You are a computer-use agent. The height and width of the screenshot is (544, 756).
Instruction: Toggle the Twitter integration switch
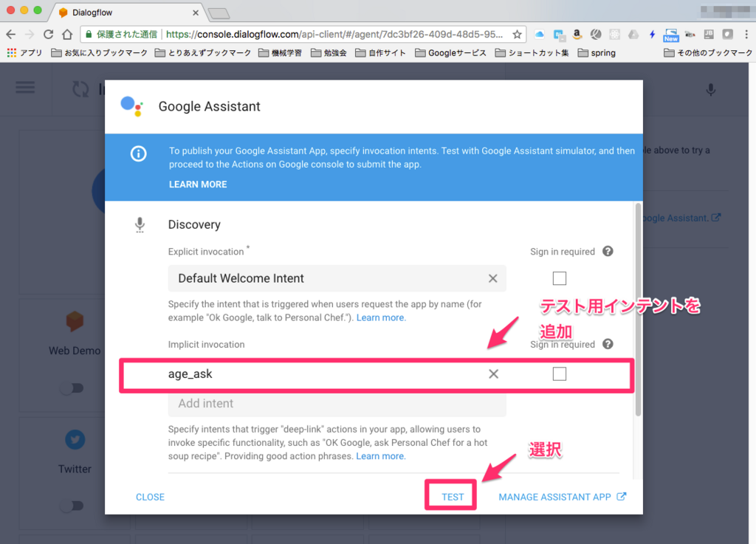coord(72,506)
